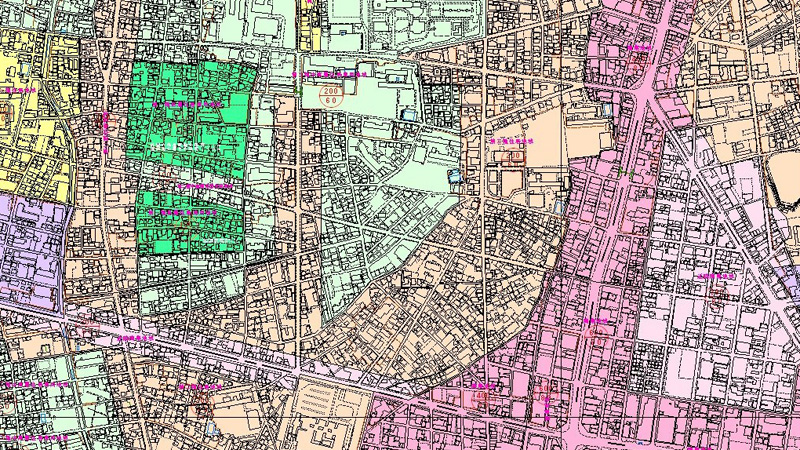Click the circled 200/60 zoning ratio marker
The width and height of the screenshot is (800, 450).
point(332,95)
